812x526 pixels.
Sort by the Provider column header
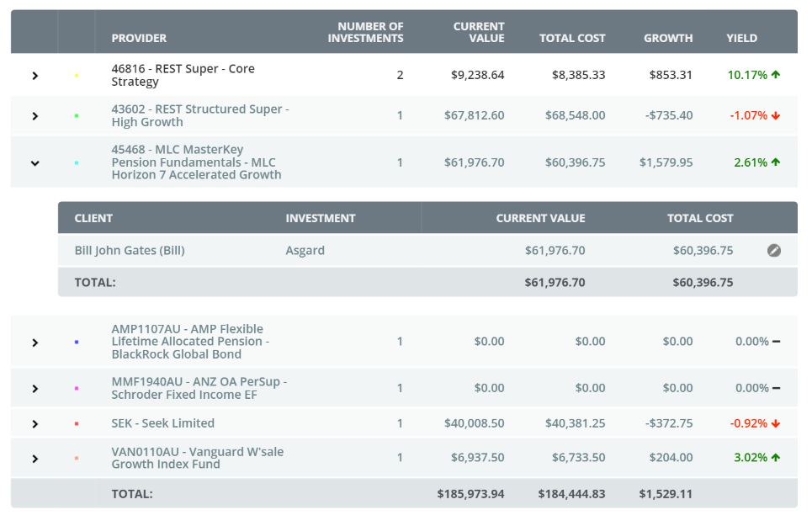coord(139,38)
